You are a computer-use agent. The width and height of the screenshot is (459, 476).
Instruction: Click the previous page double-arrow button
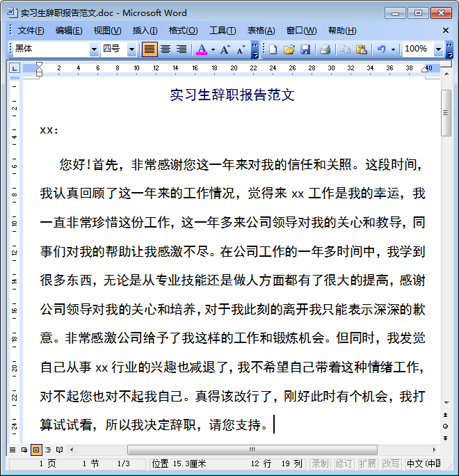pyautogui.click(x=446, y=415)
